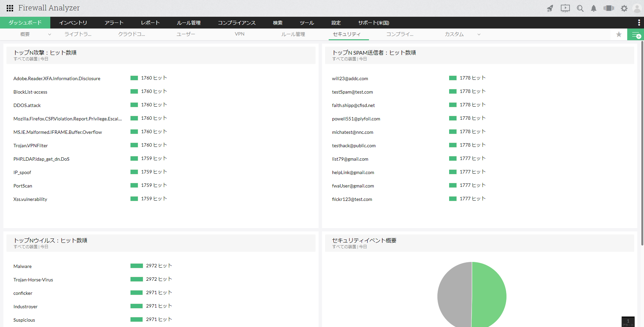Click the Malware virus entry

pyautogui.click(x=23, y=266)
